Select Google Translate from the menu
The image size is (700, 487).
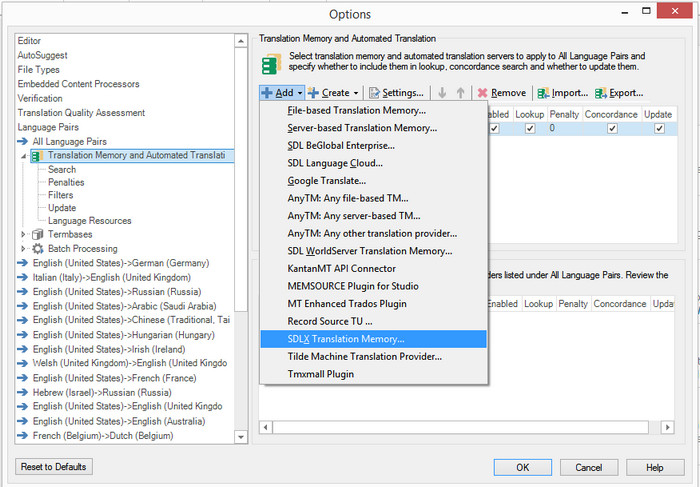coord(374,181)
